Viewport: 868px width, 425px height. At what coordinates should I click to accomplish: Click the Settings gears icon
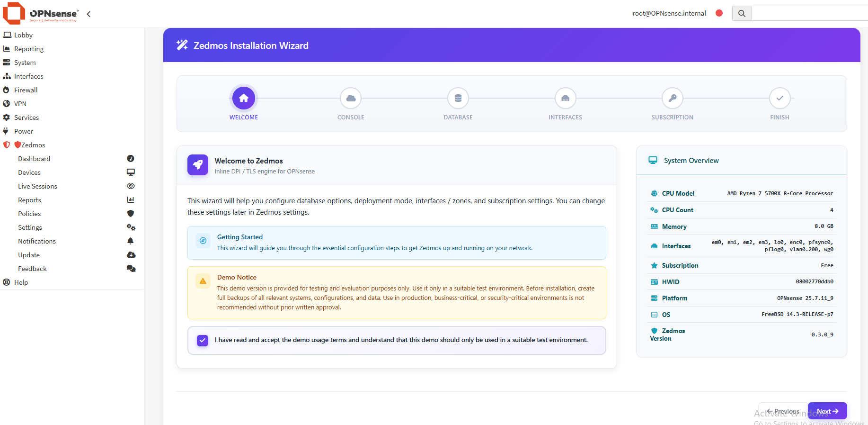[131, 227]
